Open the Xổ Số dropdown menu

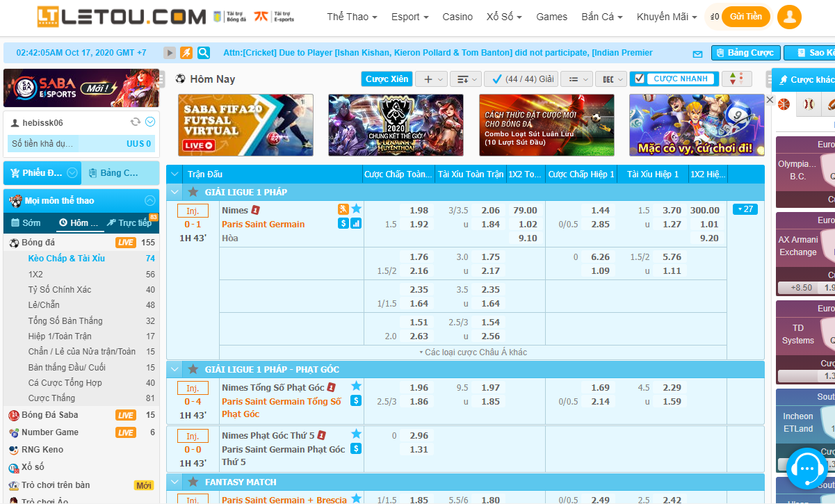click(504, 17)
